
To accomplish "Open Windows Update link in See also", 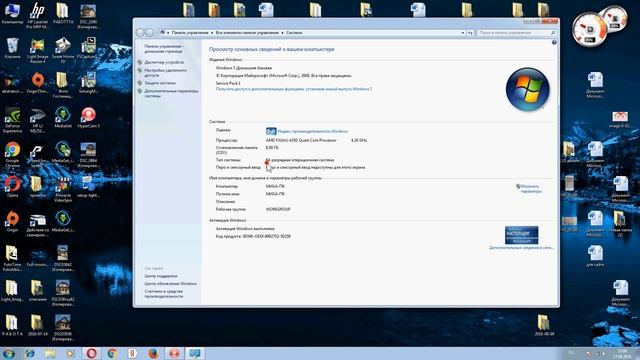I will tap(170, 284).
